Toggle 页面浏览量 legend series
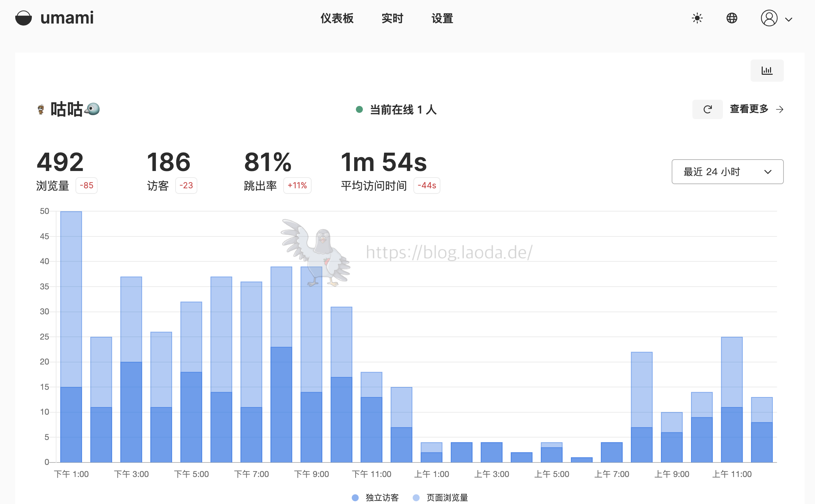 [x=447, y=497]
